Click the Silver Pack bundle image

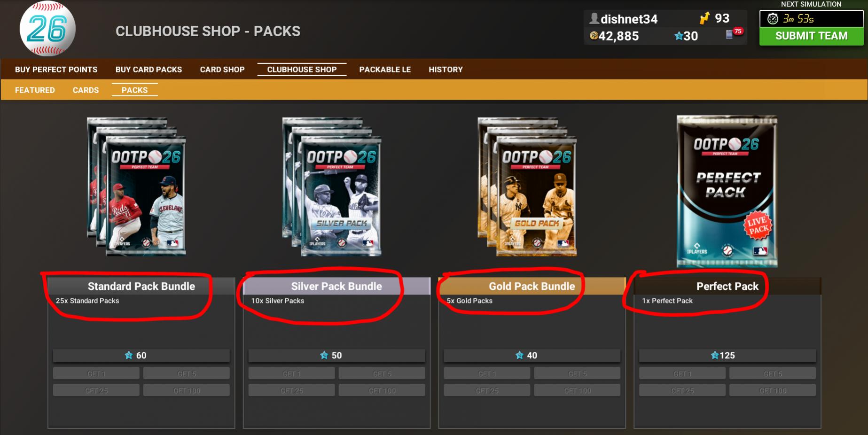coord(332,187)
